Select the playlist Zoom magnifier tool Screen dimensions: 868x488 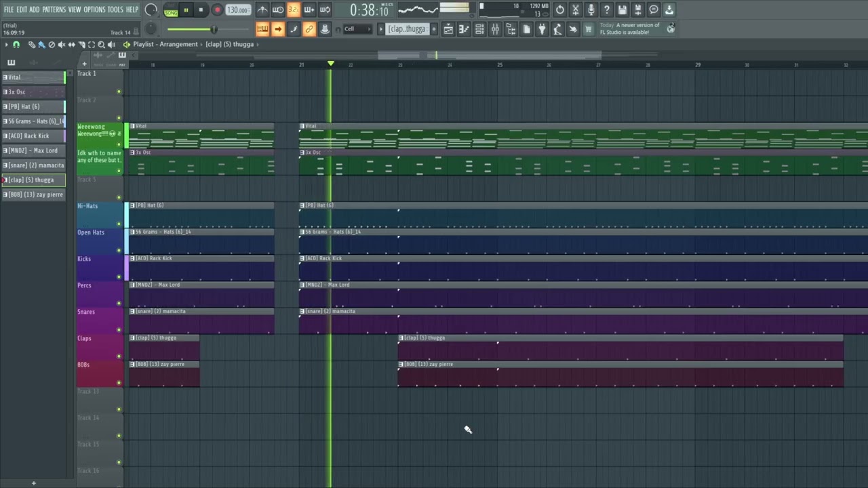click(x=102, y=45)
